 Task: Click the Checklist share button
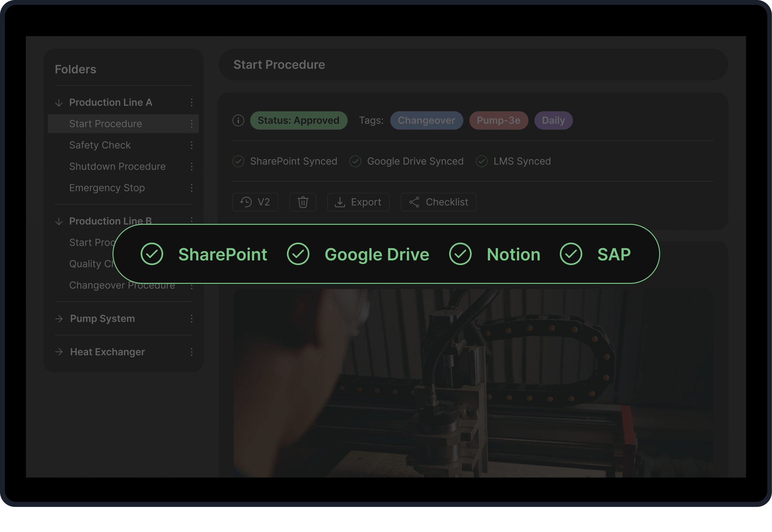[439, 202]
